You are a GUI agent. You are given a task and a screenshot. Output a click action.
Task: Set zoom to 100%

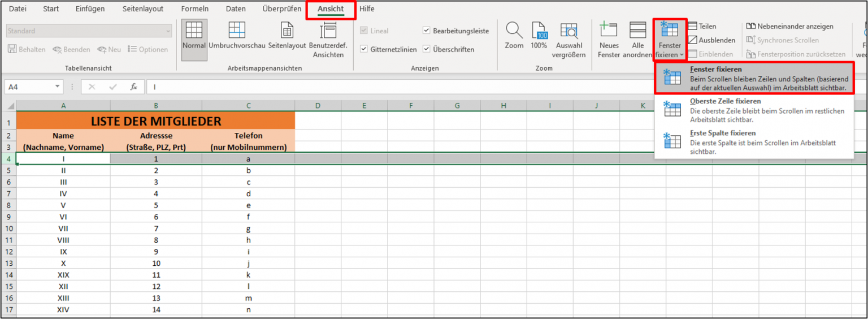(539, 36)
